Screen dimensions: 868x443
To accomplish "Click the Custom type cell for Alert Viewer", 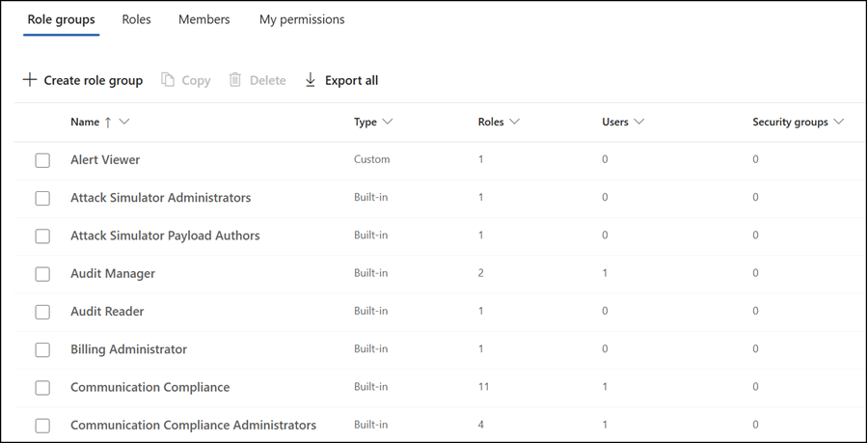I will [x=372, y=159].
